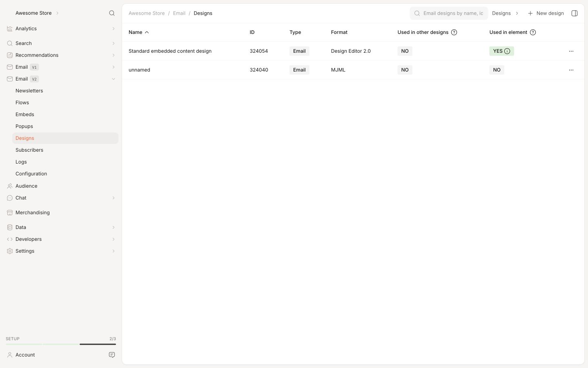Viewport: 588px width, 368px height.
Task: Click the ID value 324040
Action: pyautogui.click(x=259, y=70)
